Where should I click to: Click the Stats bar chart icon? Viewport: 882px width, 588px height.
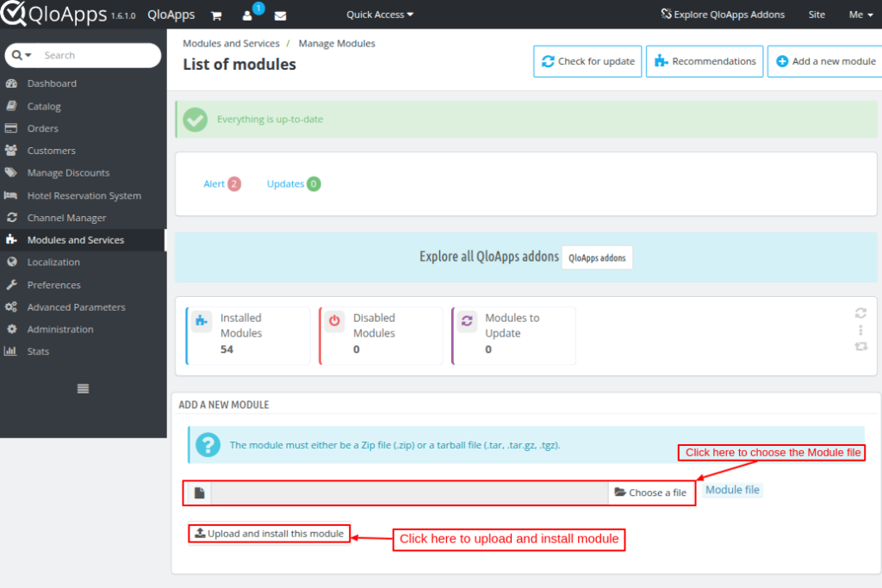tap(10, 351)
